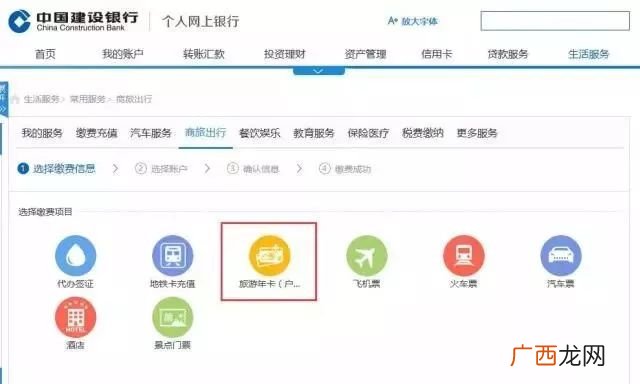Open 投资理财 navigation menu
The width and height of the screenshot is (640, 384).
[284, 54]
